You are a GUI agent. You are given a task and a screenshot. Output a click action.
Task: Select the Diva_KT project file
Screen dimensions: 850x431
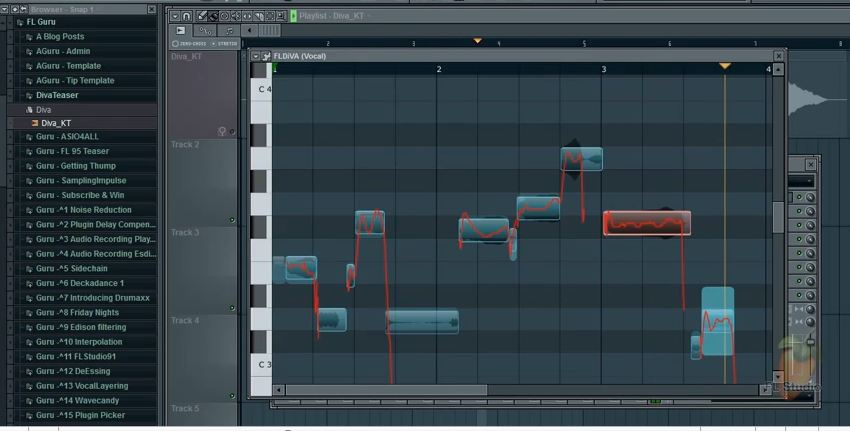[x=56, y=124]
